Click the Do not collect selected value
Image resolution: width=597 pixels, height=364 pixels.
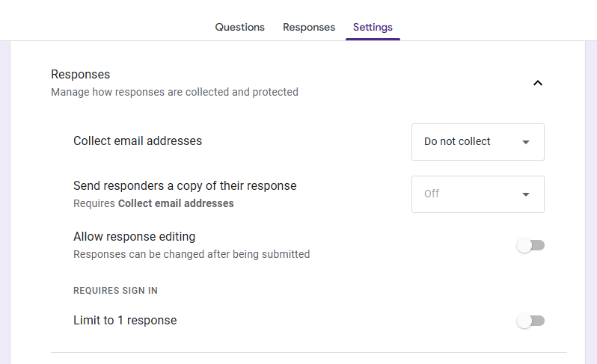pyautogui.click(x=457, y=141)
